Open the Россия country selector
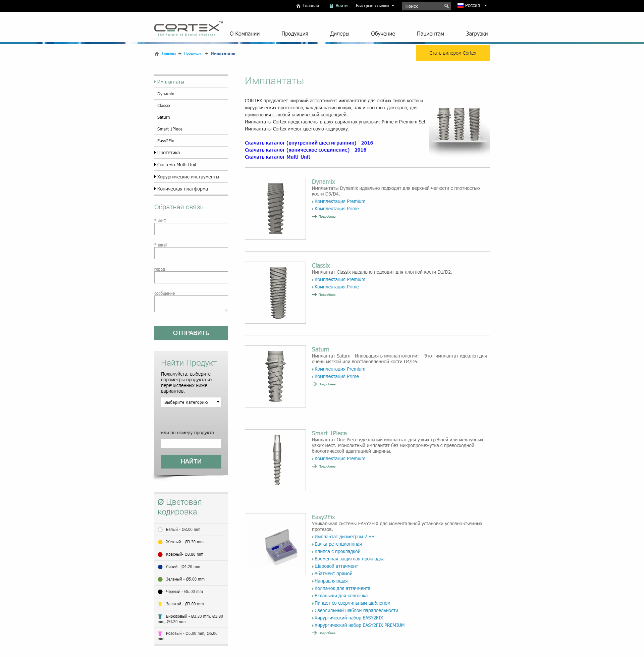 tap(472, 5)
